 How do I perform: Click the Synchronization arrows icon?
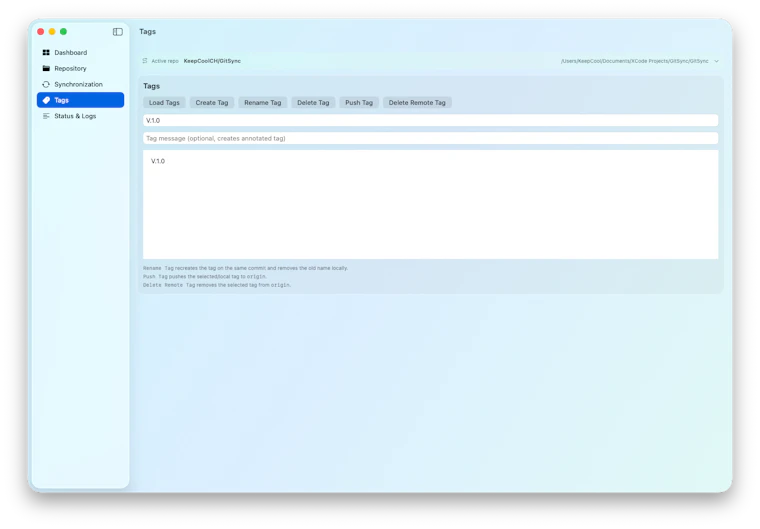(46, 84)
